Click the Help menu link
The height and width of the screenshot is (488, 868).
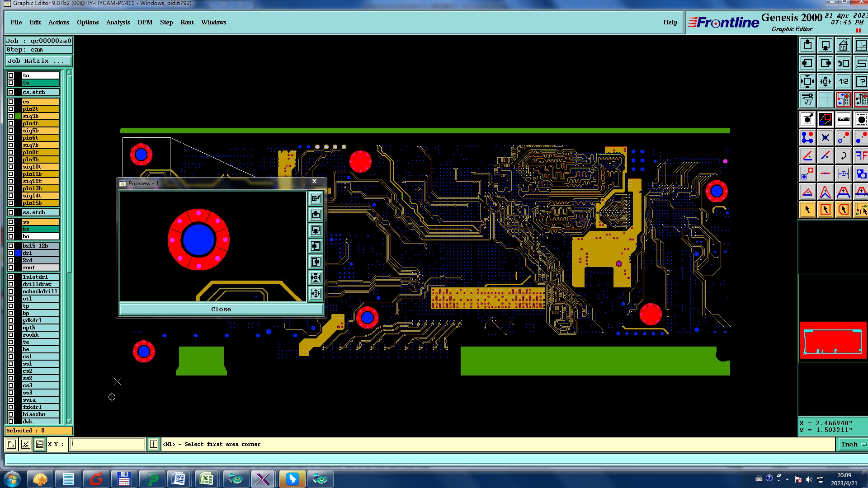[x=670, y=22]
